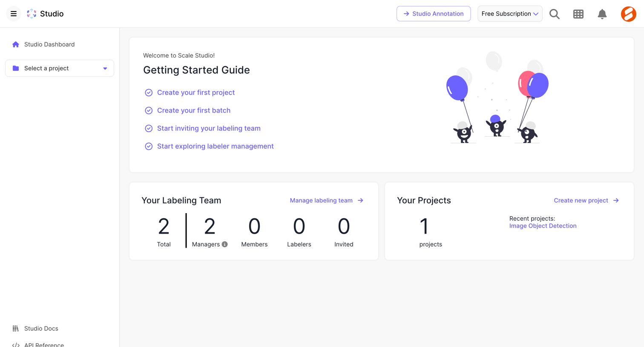The image size is (644, 347).
Task: Click checkmark beside Start exploring labeler management
Action: (x=149, y=146)
